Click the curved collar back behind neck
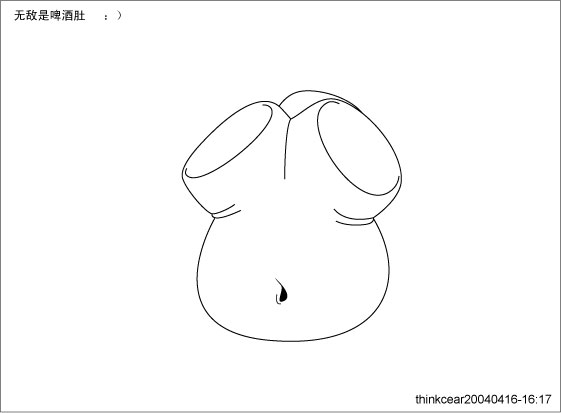Viewport: 561px width, 413px height. coord(318,98)
